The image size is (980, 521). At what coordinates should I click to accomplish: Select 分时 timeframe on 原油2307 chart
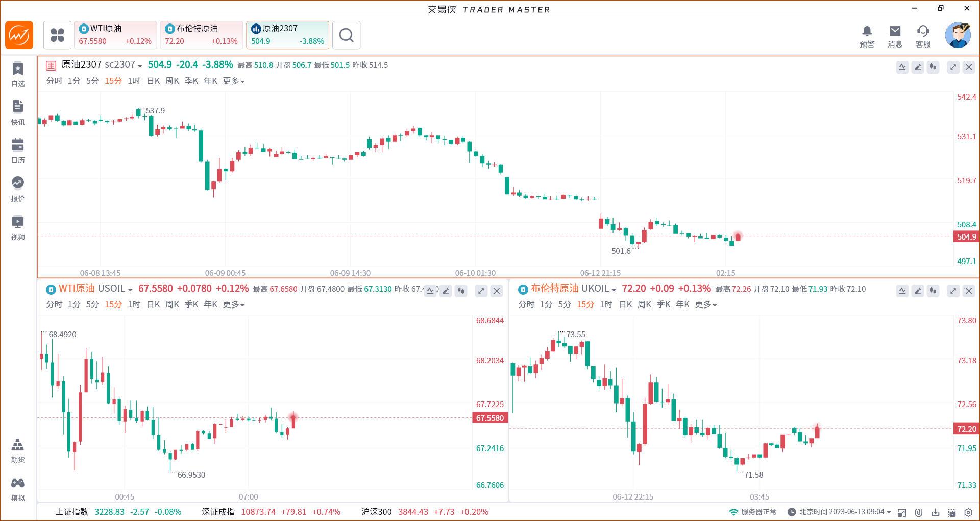pyautogui.click(x=54, y=81)
